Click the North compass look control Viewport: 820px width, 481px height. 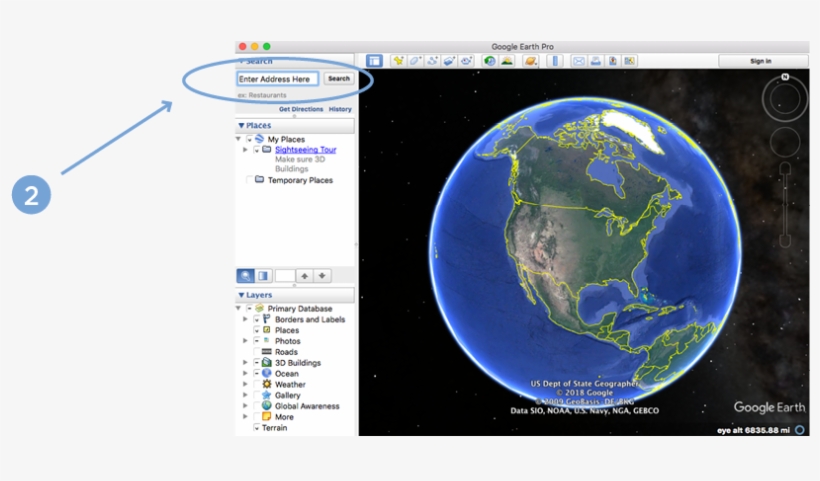click(784, 98)
